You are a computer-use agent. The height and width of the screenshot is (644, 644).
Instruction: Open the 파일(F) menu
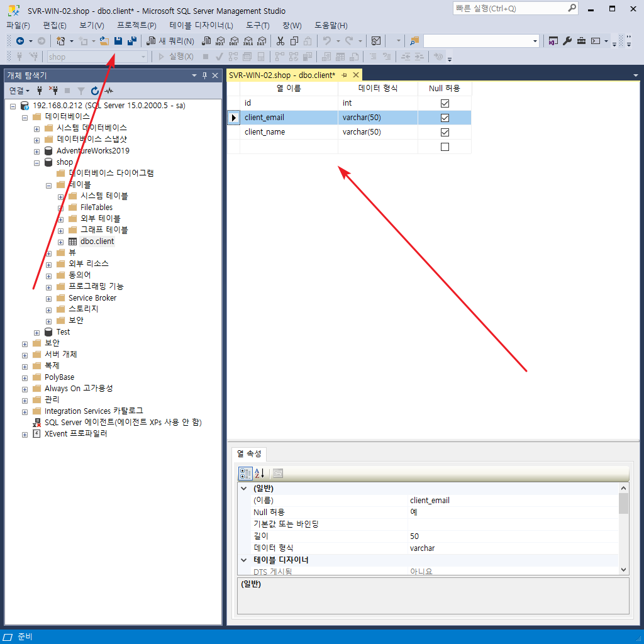(x=18, y=25)
